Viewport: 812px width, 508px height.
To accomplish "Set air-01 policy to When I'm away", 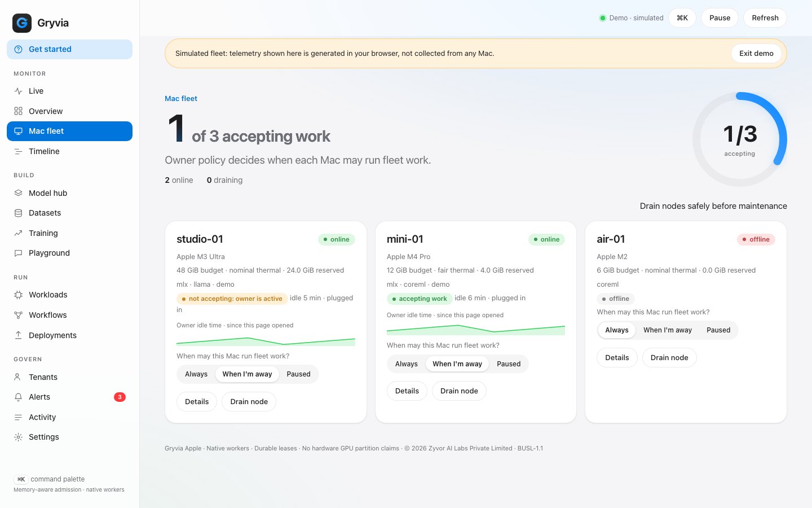I will coord(668,330).
